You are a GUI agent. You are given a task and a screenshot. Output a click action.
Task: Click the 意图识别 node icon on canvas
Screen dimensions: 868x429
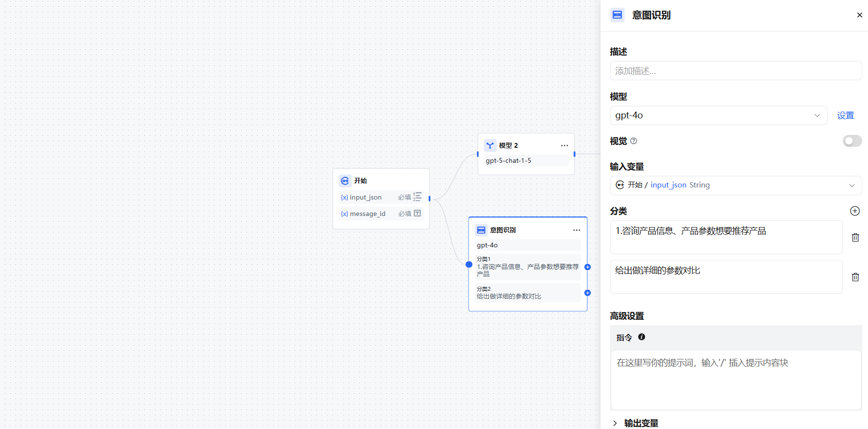481,230
